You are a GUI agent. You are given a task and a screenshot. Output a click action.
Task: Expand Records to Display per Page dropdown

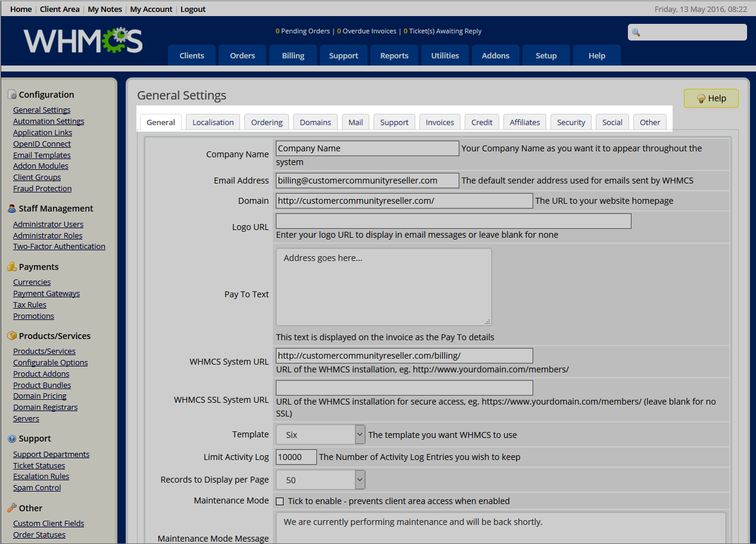pos(320,480)
